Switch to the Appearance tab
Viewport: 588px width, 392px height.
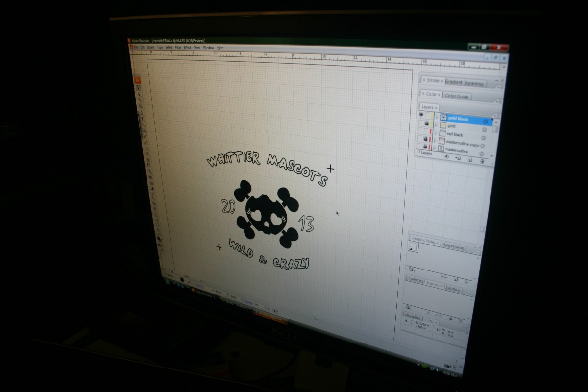tap(453, 247)
